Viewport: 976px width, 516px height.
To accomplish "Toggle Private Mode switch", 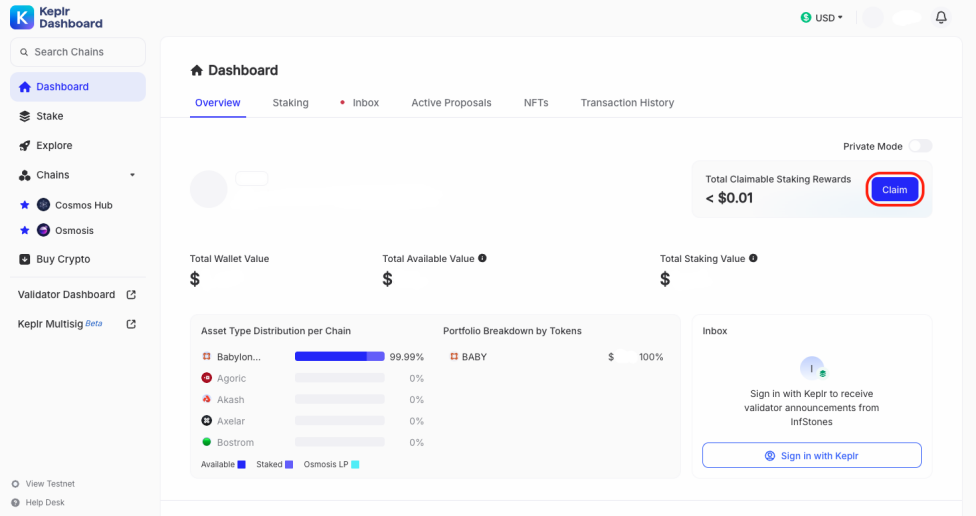I will pos(920,146).
